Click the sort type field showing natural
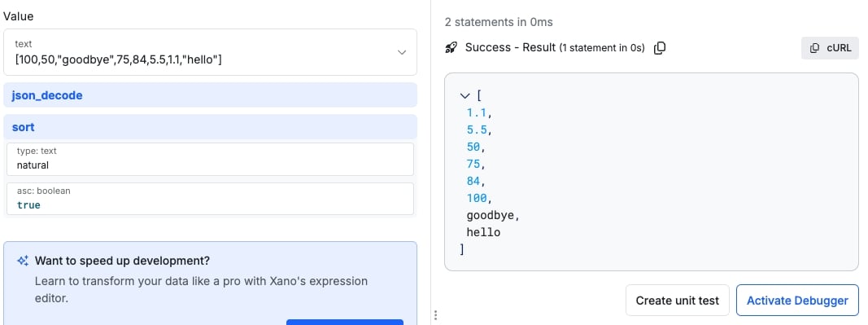 211,159
